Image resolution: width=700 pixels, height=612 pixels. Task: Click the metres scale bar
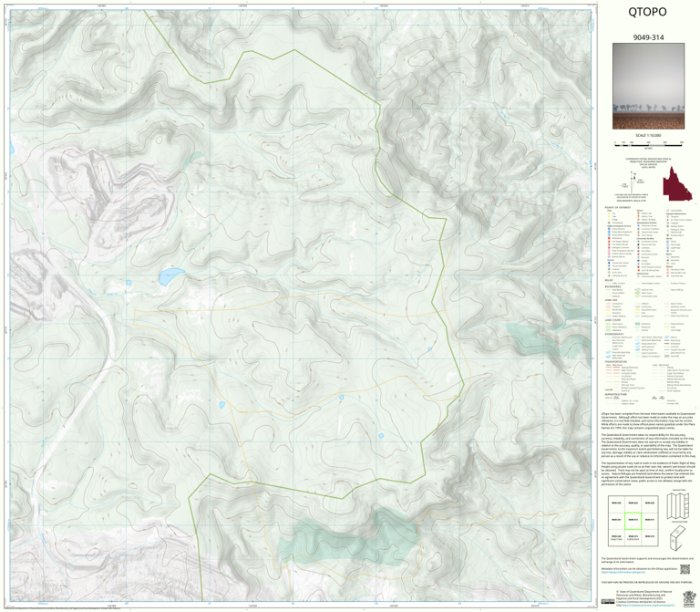pyautogui.click(x=648, y=144)
